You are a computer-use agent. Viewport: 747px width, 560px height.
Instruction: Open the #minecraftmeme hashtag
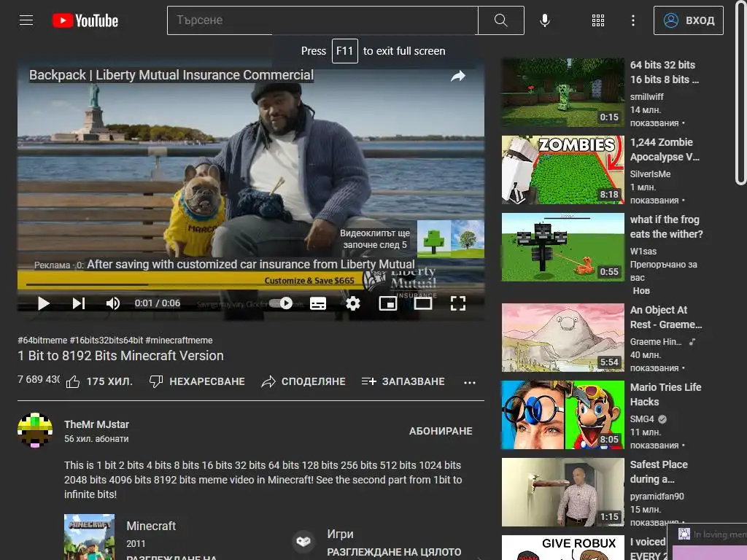179,340
